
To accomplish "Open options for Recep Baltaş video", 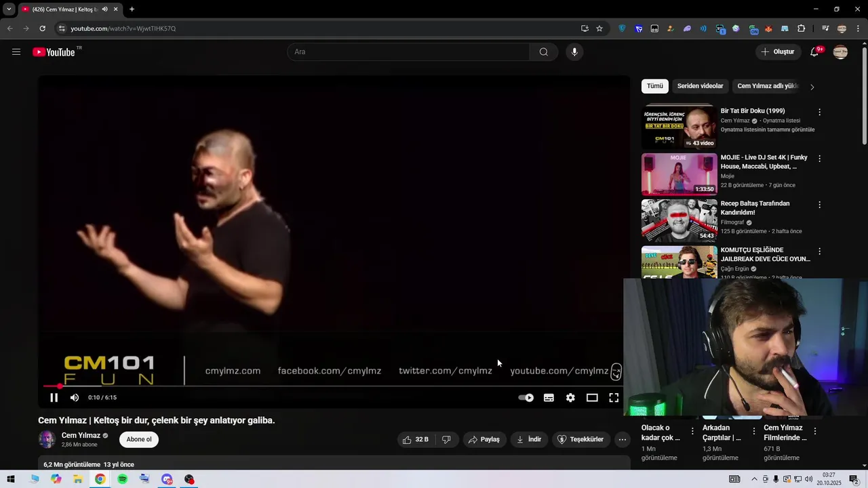I will [819, 205].
